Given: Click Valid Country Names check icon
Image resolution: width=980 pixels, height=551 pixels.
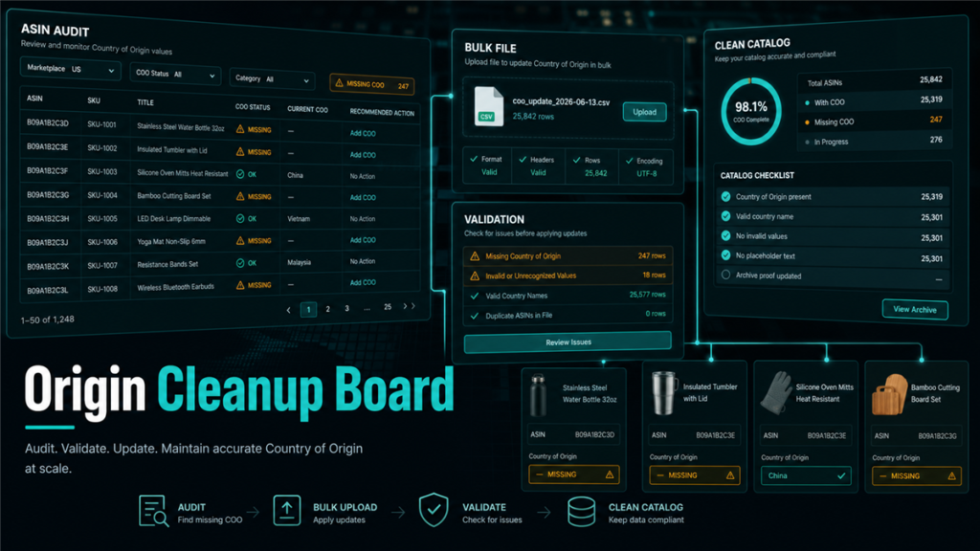Looking at the screenshot, I should click(x=475, y=296).
